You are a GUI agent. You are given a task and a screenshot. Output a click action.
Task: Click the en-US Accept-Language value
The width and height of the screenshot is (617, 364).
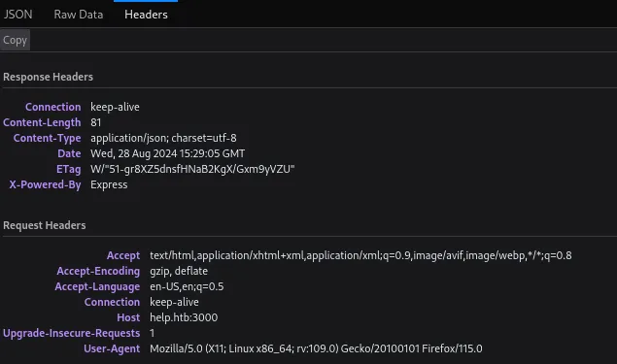tap(187, 286)
